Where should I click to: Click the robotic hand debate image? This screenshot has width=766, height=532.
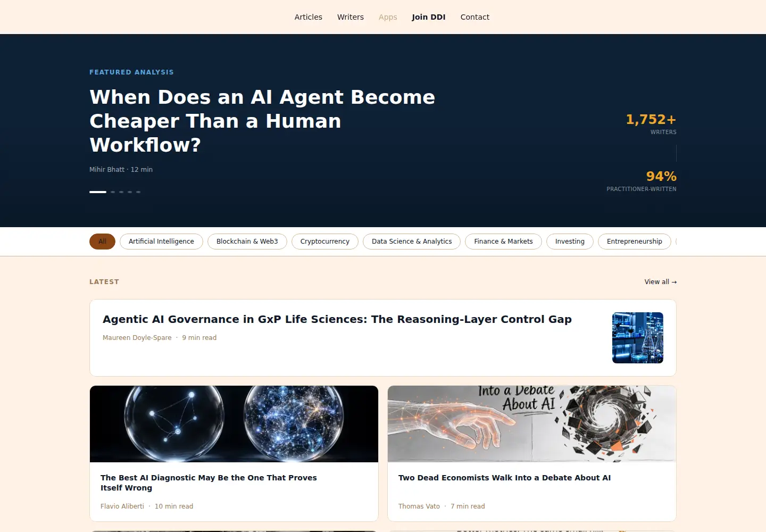click(532, 424)
